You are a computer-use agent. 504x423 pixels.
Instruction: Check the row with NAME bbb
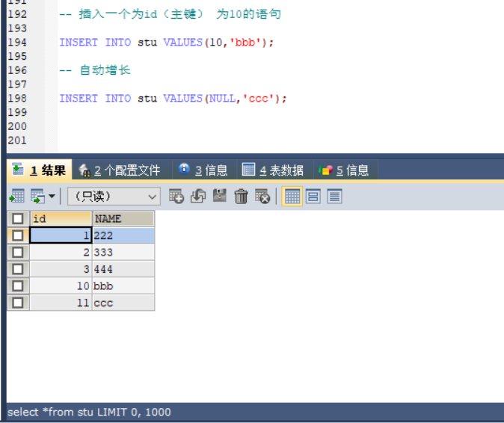click(x=18, y=285)
